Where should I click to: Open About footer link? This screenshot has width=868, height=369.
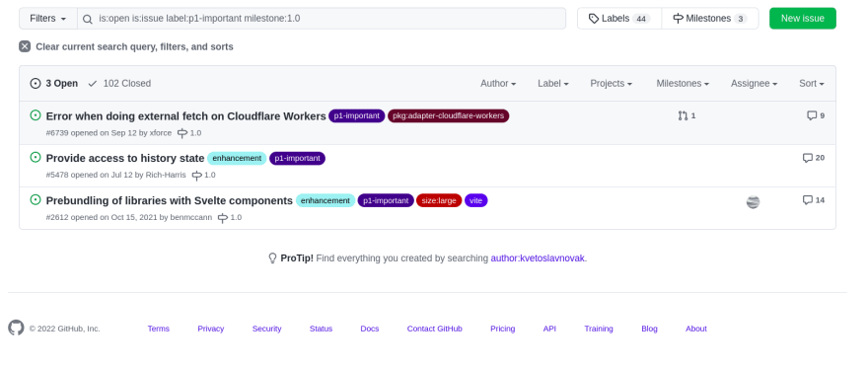click(x=696, y=329)
